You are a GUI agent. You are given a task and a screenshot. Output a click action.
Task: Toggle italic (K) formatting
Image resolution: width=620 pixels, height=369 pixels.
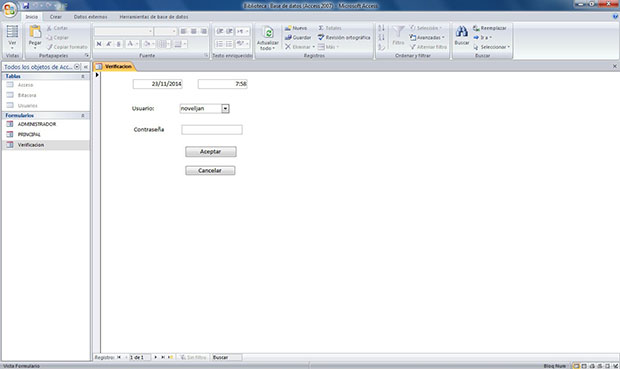[108, 44]
